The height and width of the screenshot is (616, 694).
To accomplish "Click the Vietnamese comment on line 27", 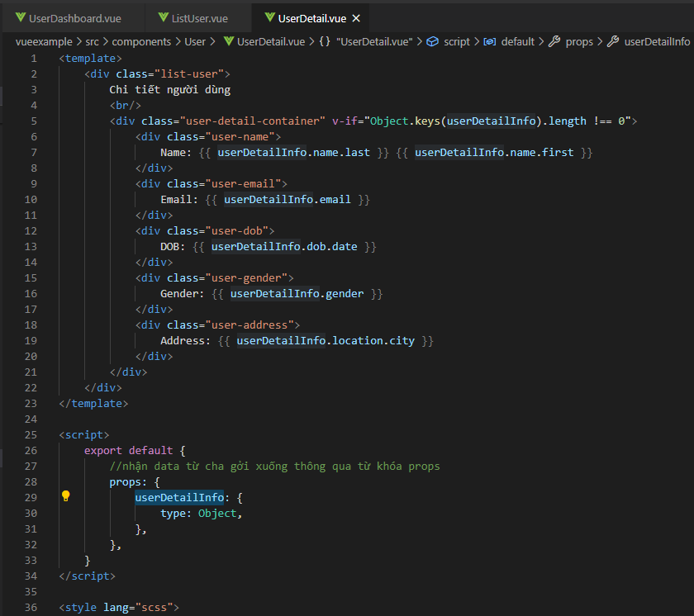I will click(x=274, y=466).
